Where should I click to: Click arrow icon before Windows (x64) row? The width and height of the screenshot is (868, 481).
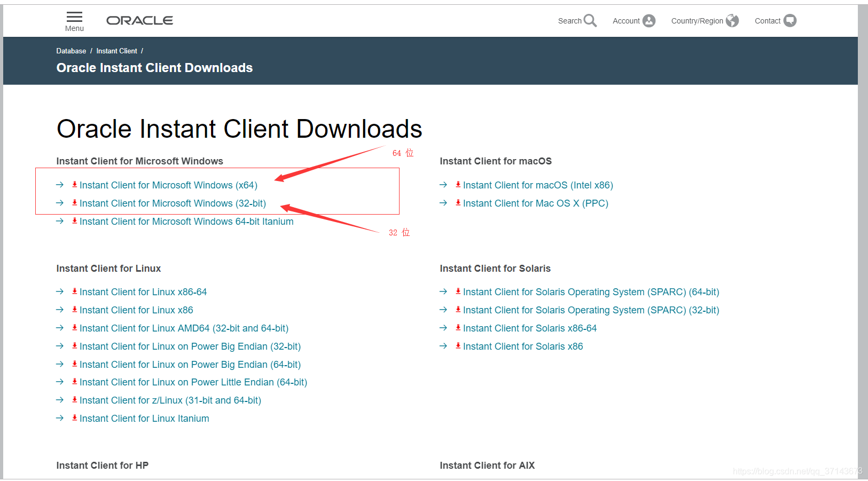coord(60,185)
